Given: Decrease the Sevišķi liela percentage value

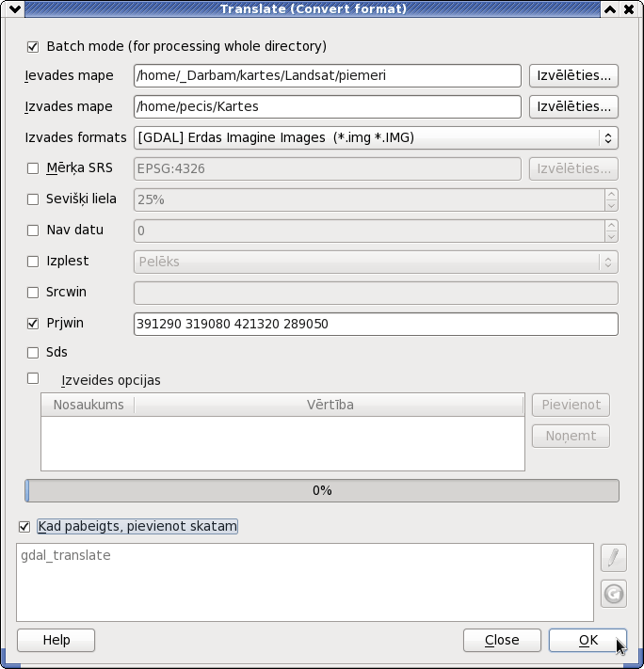Looking at the screenshot, I should coord(612,205).
